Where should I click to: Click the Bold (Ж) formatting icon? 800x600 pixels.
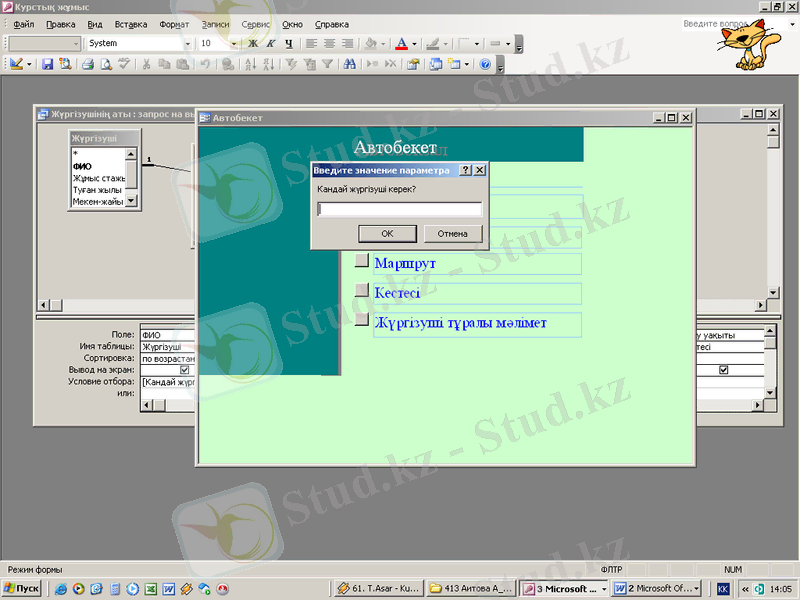pyautogui.click(x=253, y=44)
